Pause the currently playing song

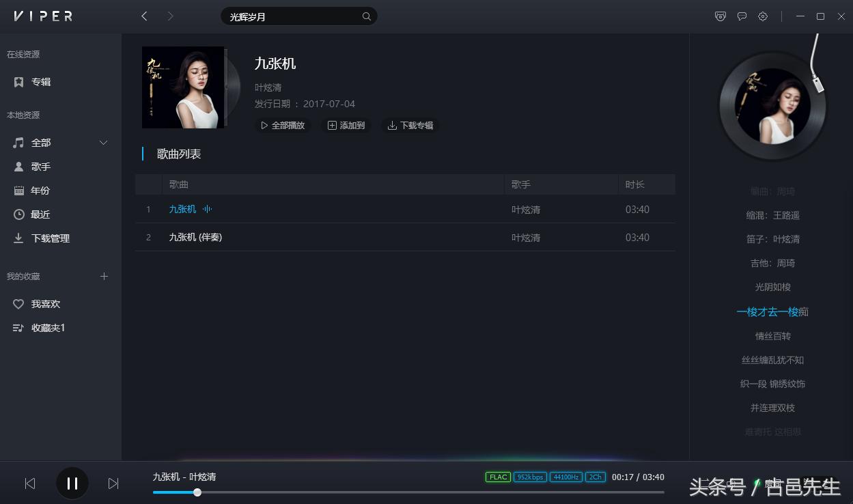tap(72, 483)
